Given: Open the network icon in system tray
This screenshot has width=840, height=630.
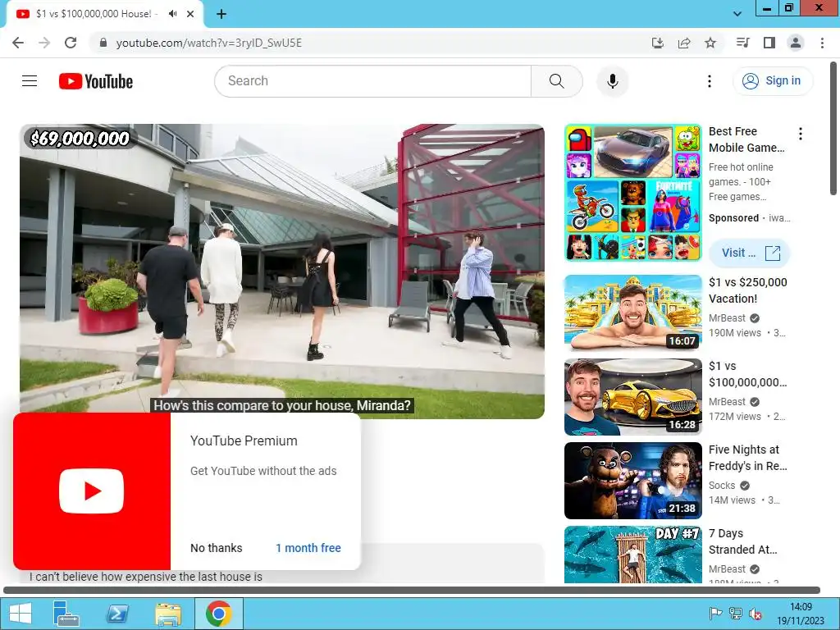Looking at the screenshot, I should tap(736, 614).
